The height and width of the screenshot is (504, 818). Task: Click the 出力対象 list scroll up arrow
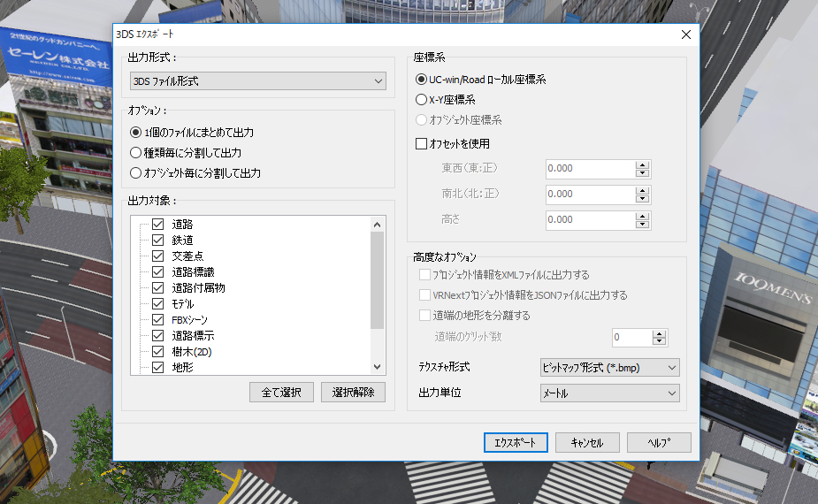point(378,225)
